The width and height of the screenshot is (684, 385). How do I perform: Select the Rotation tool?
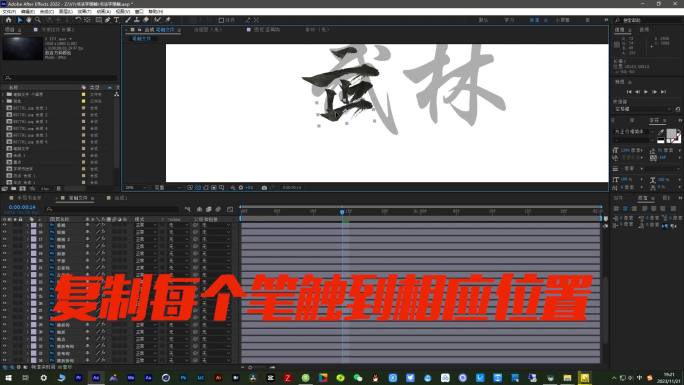(78, 20)
